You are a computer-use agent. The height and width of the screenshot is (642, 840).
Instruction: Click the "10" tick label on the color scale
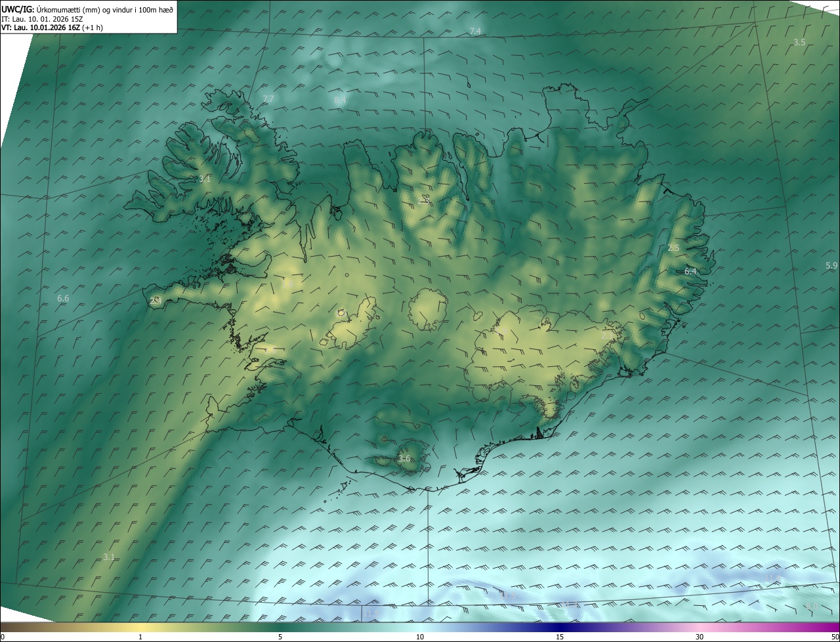point(420,637)
